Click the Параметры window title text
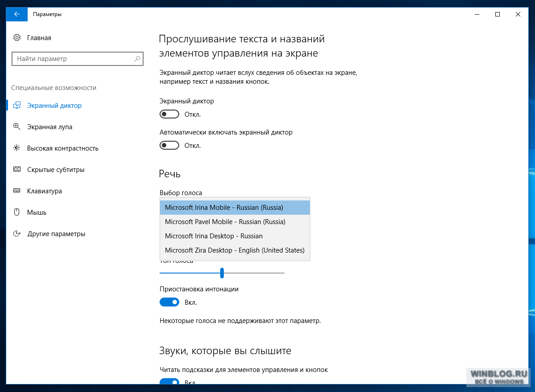This screenshot has height=392, width=535. click(x=47, y=14)
